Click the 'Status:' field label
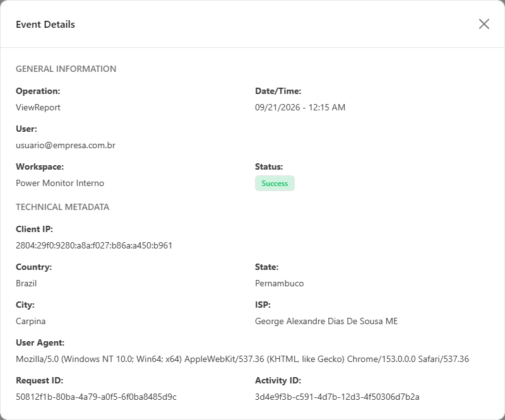The width and height of the screenshot is (505, 420). tap(269, 166)
